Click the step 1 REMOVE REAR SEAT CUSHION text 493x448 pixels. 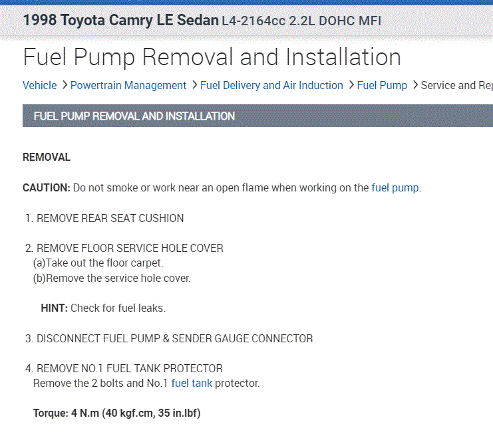(110, 218)
